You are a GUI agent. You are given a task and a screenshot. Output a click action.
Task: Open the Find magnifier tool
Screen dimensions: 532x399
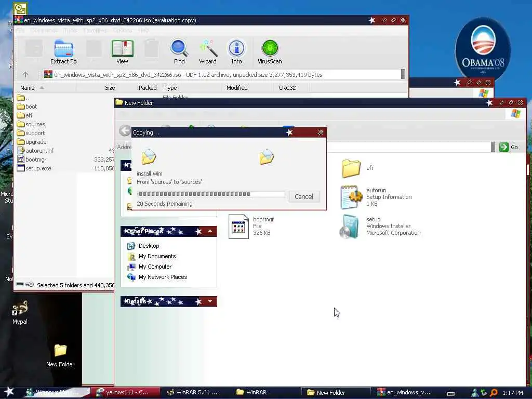pos(179,51)
